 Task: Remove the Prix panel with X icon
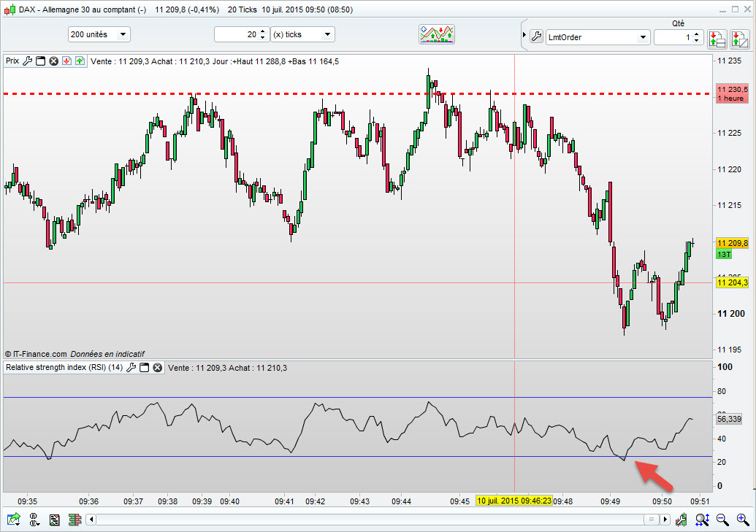pyautogui.click(x=53, y=61)
